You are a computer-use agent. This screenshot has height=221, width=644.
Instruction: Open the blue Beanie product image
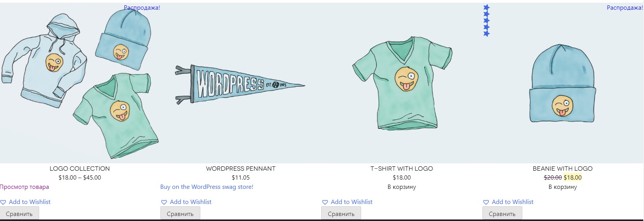[x=563, y=83]
